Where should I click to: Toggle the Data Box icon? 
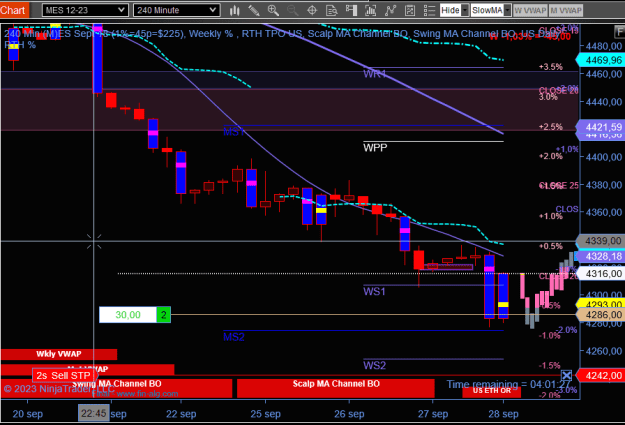[331, 10]
